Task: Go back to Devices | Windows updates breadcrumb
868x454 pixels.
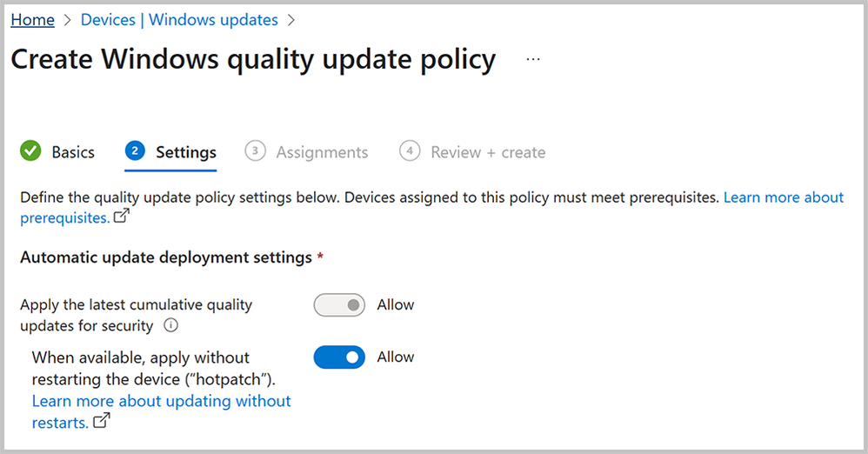Action: coord(179,19)
